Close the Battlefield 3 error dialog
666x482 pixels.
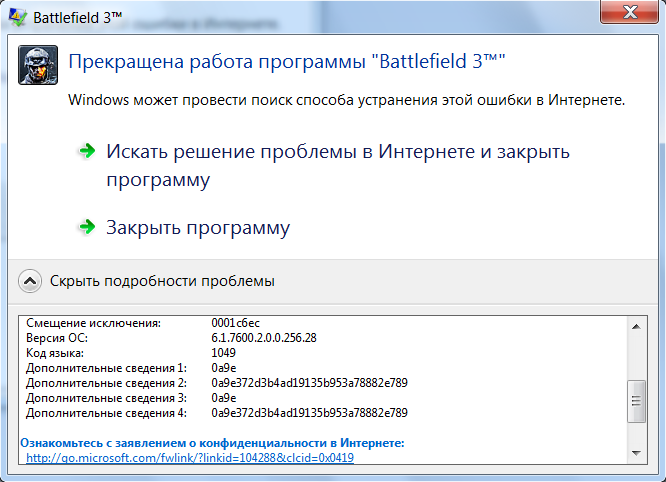629,11
